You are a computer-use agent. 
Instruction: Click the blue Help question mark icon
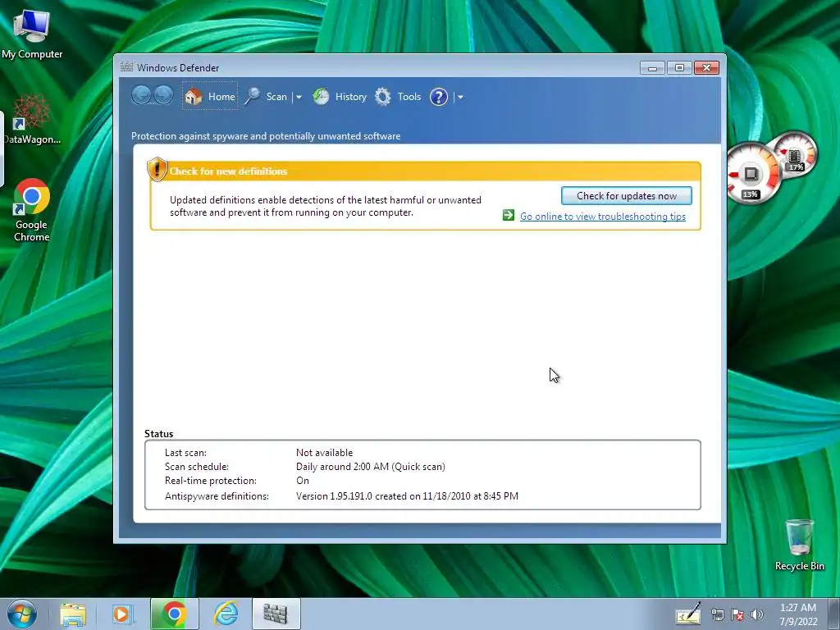439,97
